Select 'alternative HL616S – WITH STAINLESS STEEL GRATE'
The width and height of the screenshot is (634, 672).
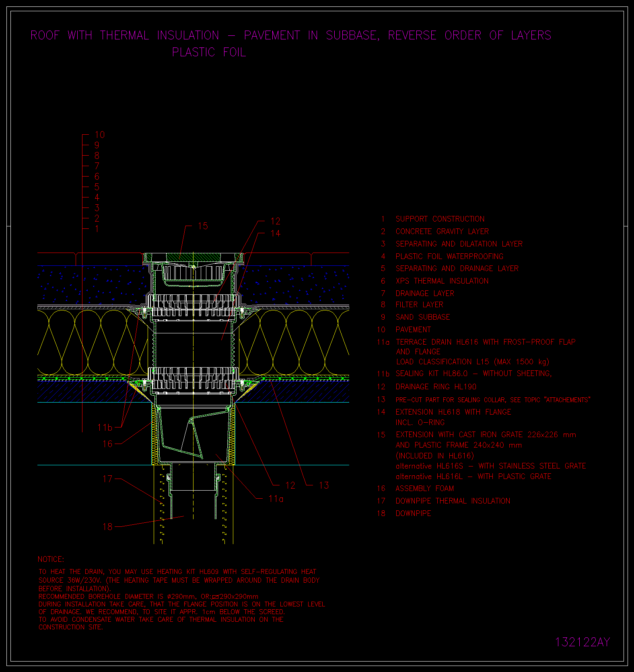tap(491, 466)
